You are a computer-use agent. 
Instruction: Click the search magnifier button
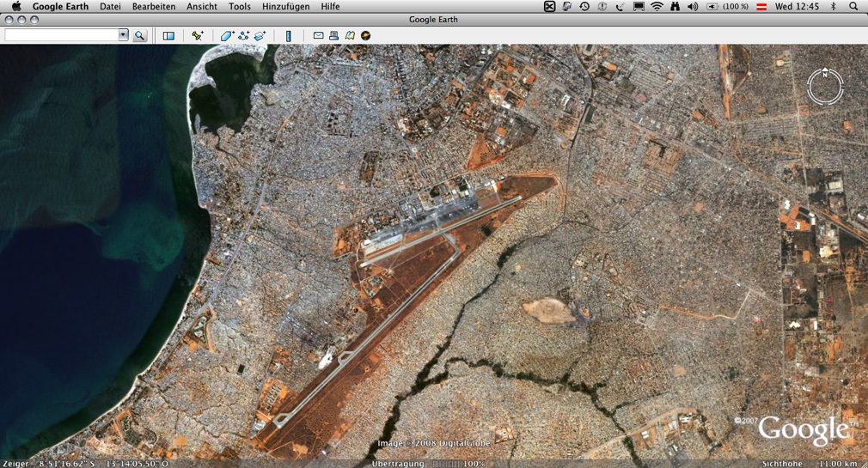coord(139,36)
